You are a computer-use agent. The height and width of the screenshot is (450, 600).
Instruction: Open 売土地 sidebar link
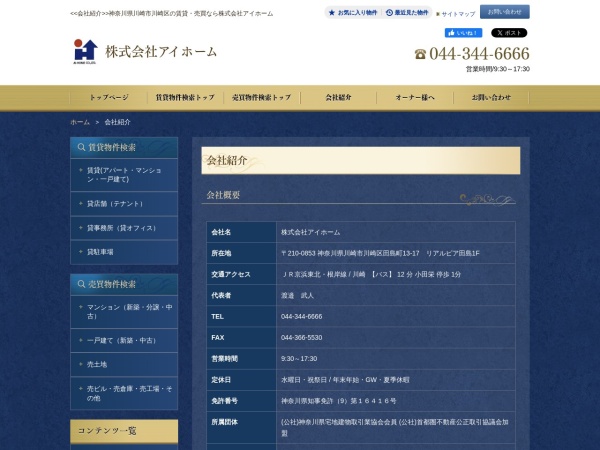click(x=124, y=365)
